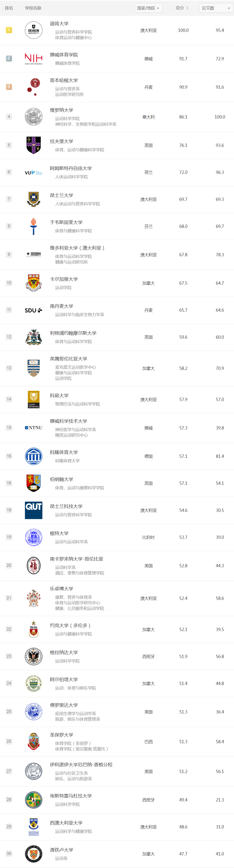Click the 根特大学 seal logo

34,537
